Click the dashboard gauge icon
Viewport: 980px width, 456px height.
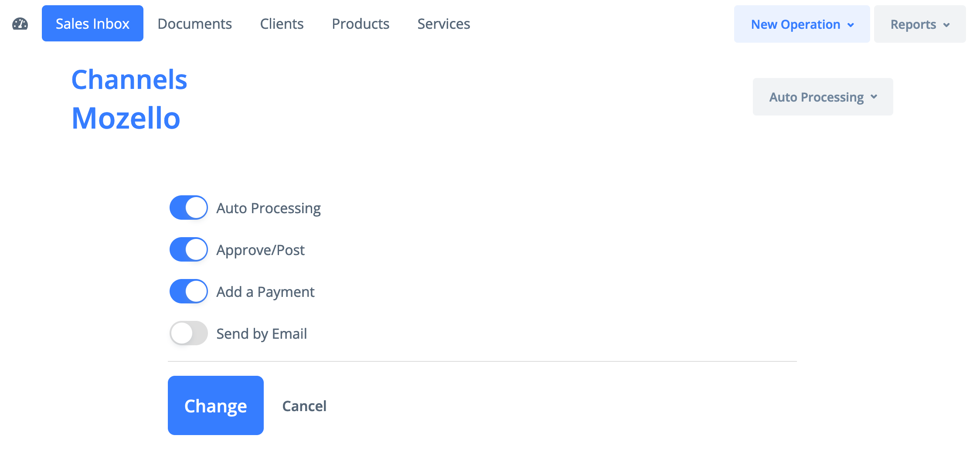point(20,24)
